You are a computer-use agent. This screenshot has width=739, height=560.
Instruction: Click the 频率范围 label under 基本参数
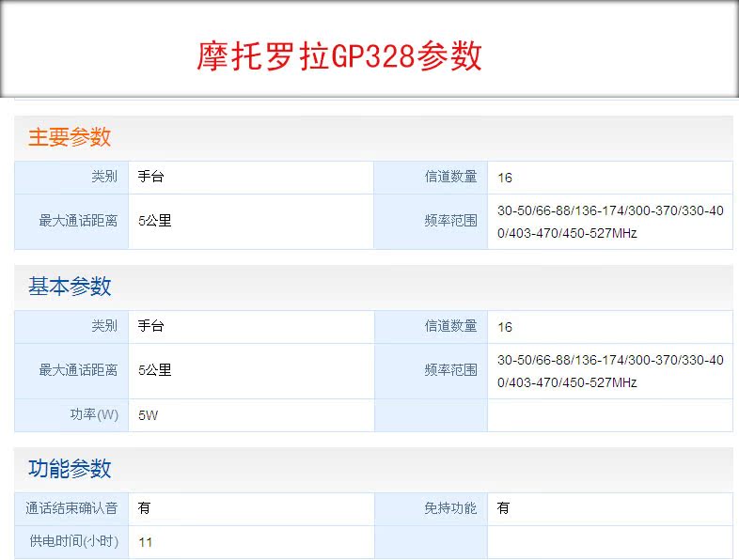pos(450,369)
